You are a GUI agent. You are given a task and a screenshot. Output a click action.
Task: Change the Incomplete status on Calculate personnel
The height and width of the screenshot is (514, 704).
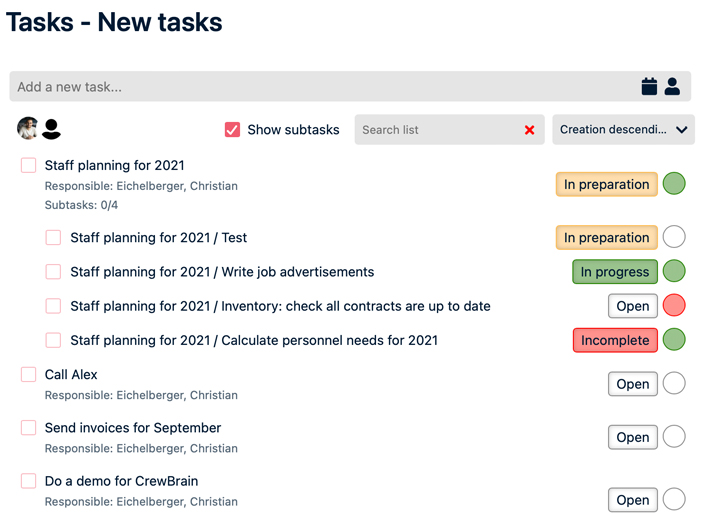[614, 340]
